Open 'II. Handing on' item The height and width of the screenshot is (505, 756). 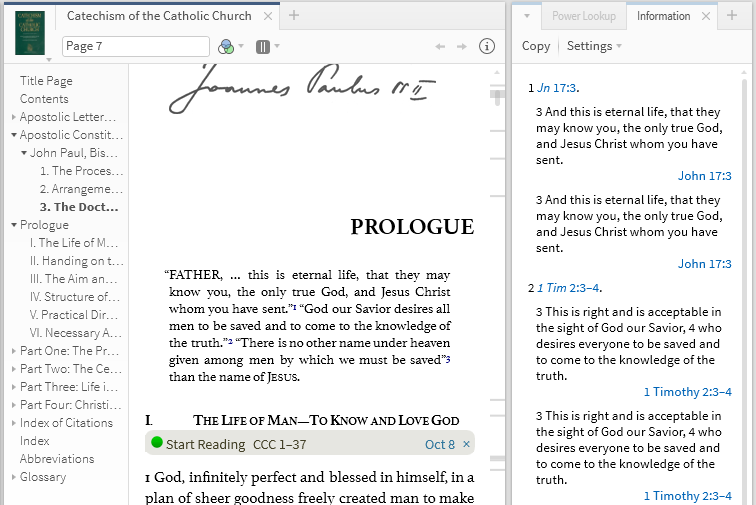click(x=77, y=261)
